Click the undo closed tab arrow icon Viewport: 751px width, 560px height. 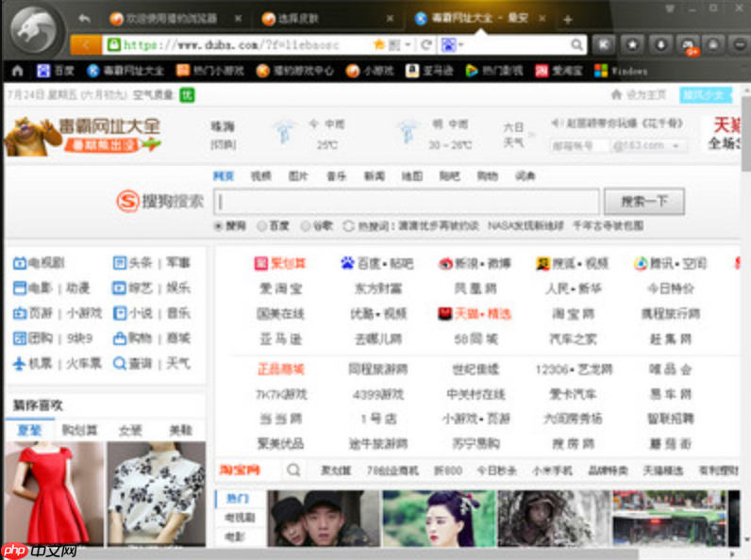(85, 18)
